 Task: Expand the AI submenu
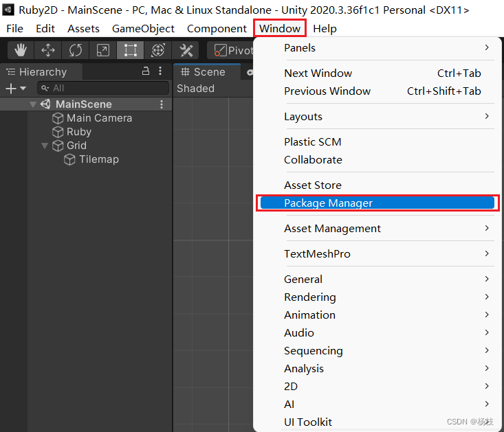(x=377, y=405)
